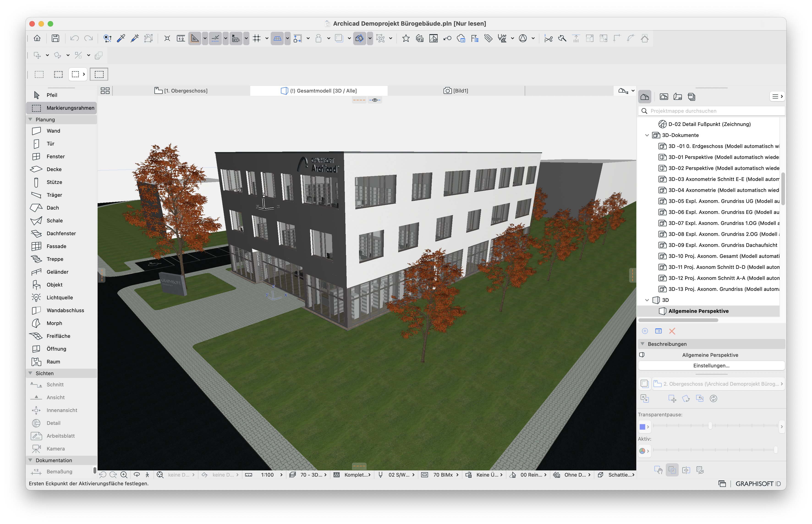Select the Objekt tool
The image size is (812, 524).
pyautogui.click(x=61, y=284)
